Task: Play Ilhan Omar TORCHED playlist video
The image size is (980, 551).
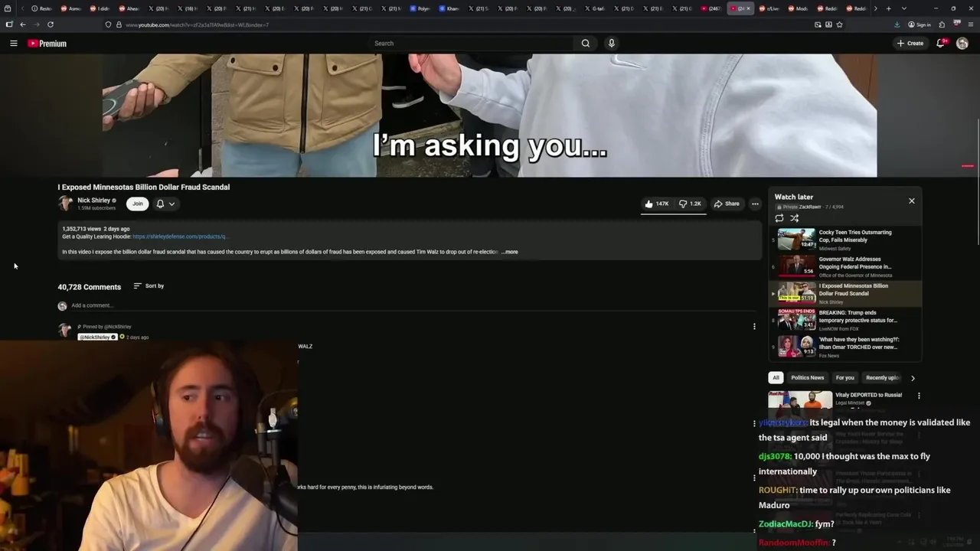Action: pyautogui.click(x=845, y=347)
